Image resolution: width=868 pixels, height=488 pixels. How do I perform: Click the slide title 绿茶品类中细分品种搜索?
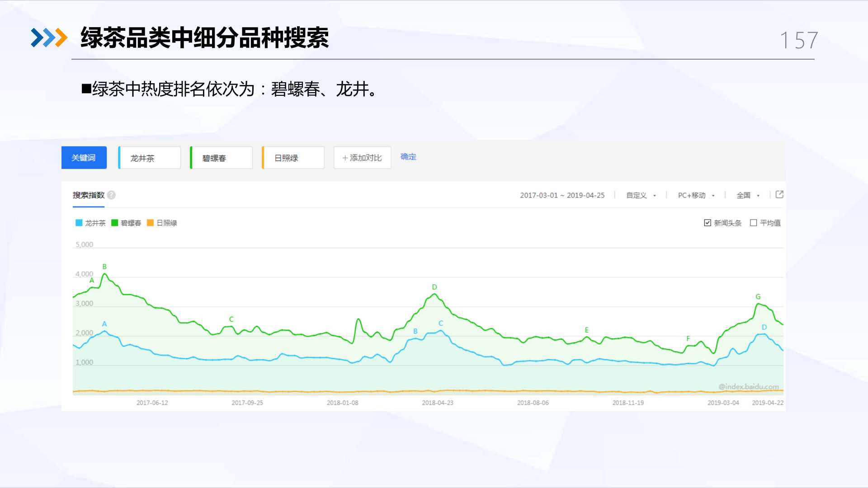click(205, 38)
